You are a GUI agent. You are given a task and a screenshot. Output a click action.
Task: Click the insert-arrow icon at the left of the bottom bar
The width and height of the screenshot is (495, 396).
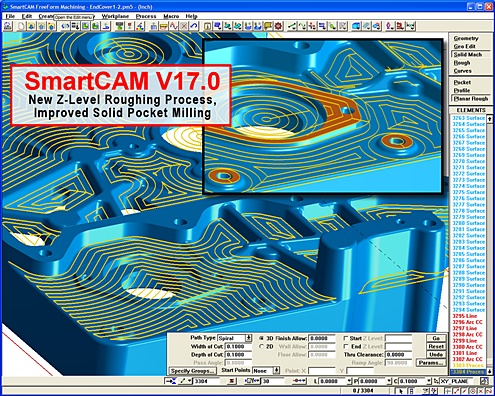171,381
